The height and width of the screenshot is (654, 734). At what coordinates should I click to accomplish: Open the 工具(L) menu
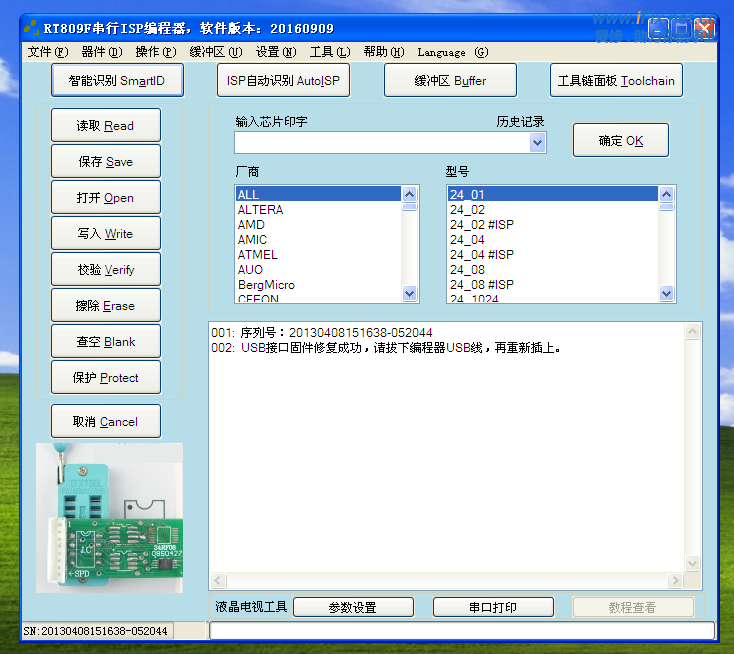pyautogui.click(x=330, y=52)
